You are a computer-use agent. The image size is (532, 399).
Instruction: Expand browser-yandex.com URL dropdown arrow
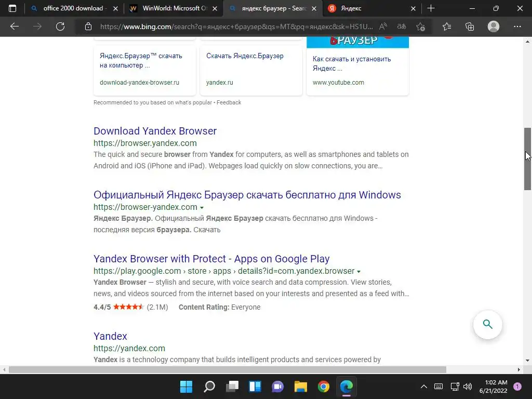(202, 208)
